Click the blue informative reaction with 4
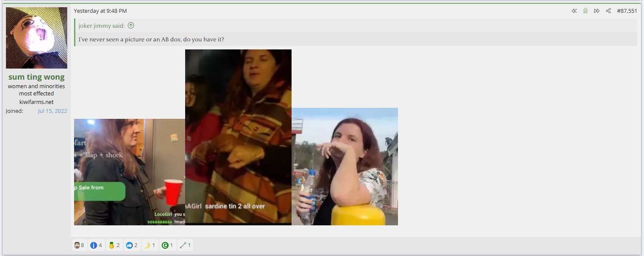Image resolution: width=644 pixels, height=256 pixels. (x=96, y=245)
